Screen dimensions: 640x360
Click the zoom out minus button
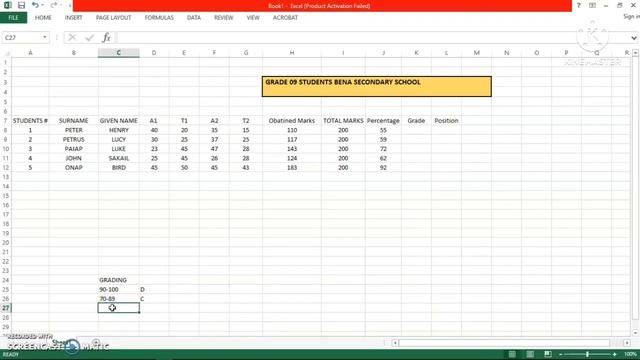[x=561, y=354]
